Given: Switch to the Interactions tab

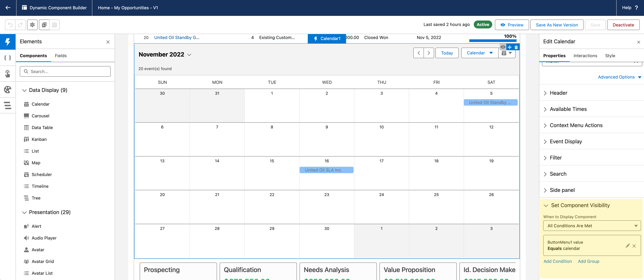Looking at the screenshot, I should pyautogui.click(x=585, y=56).
